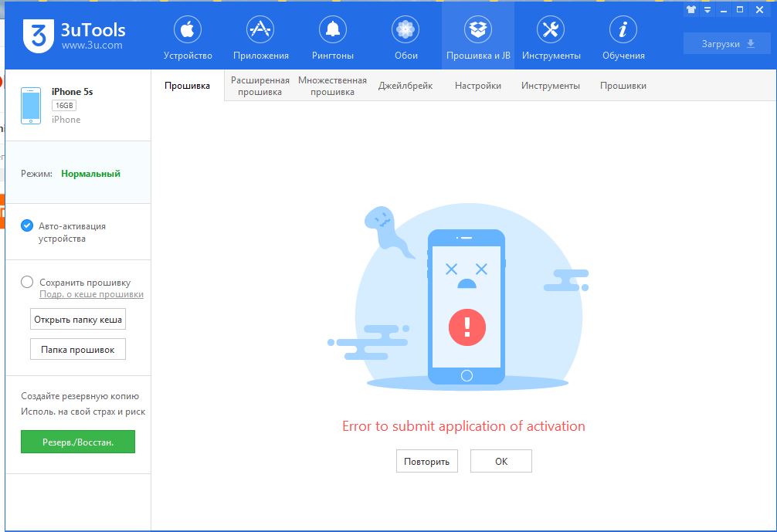Image resolution: width=777 pixels, height=532 pixels.
Task: Switch to the Инструменты sub-tab
Action: [x=551, y=86]
